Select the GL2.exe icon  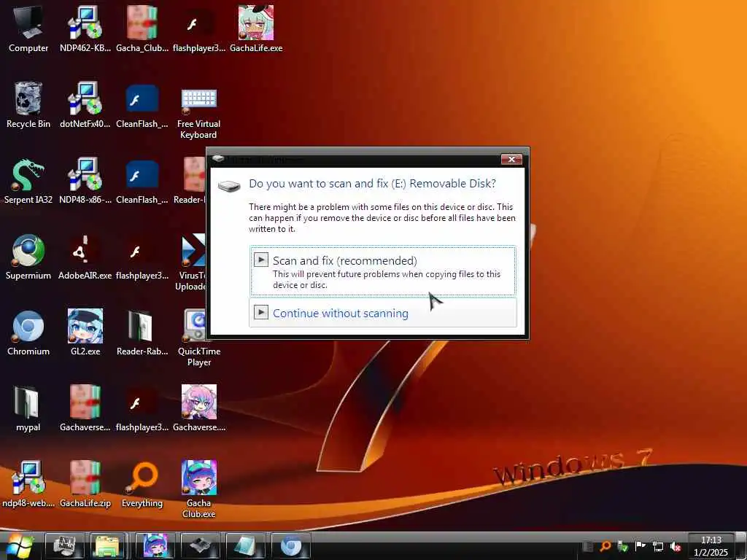[x=85, y=332]
